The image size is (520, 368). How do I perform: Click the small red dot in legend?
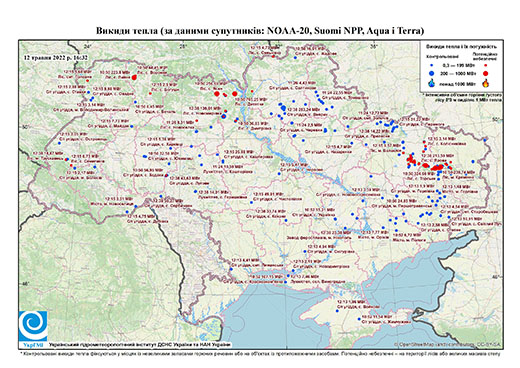click(486, 66)
